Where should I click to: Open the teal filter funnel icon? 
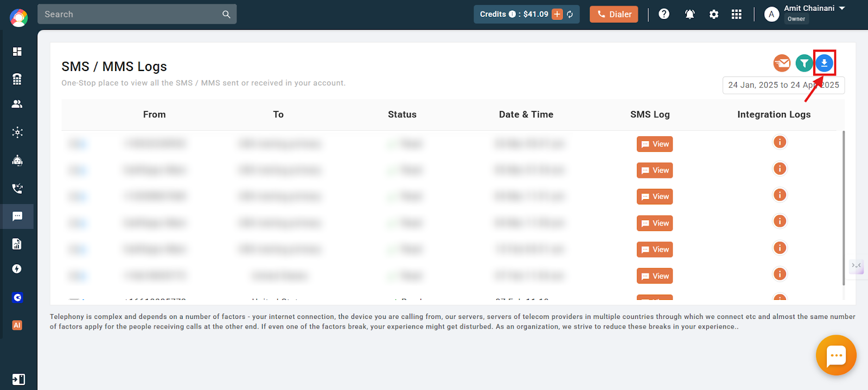(x=804, y=63)
